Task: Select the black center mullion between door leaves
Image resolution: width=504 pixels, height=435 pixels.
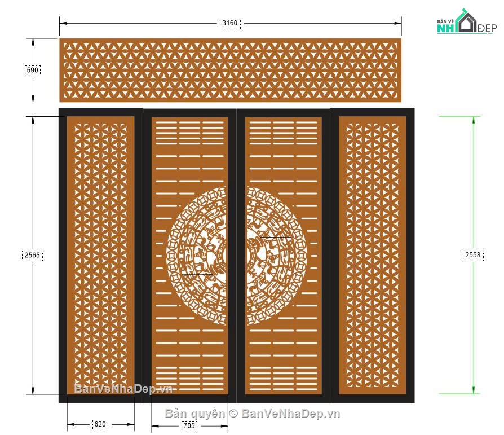Action: click(x=237, y=255)
